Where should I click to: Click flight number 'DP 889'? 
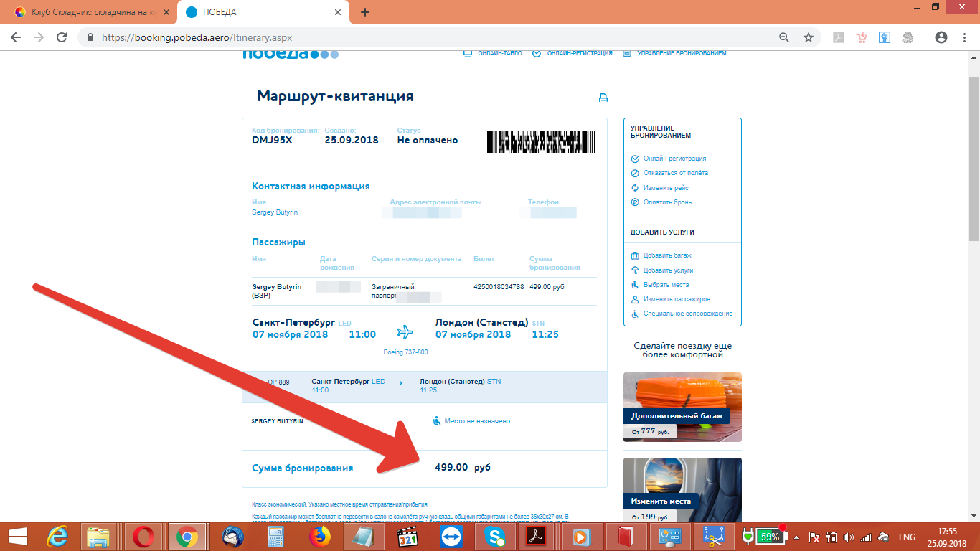click(278, 382)
